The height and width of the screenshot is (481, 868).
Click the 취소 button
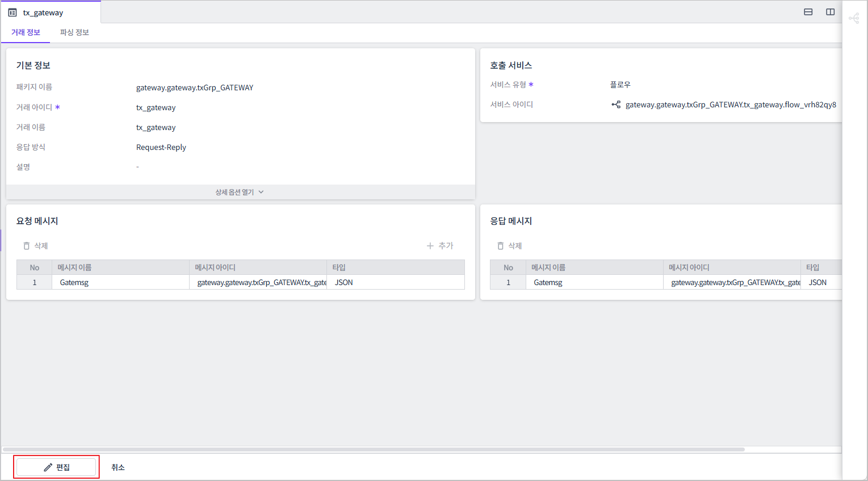pos(118,467)
